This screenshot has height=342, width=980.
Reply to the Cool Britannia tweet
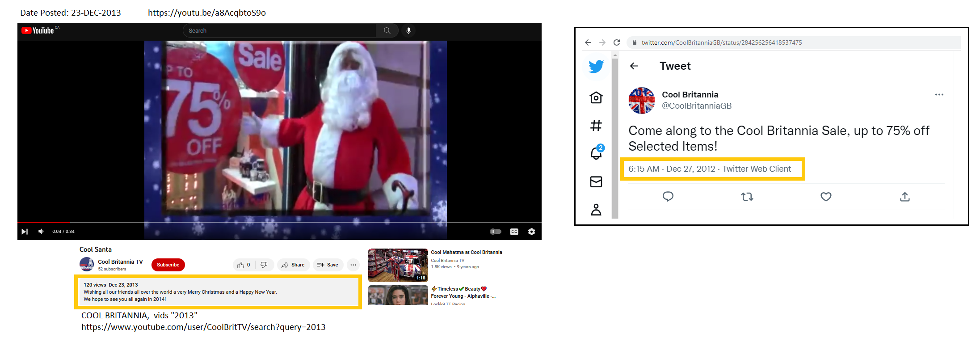pyautogui.click(x=668, y=197)
